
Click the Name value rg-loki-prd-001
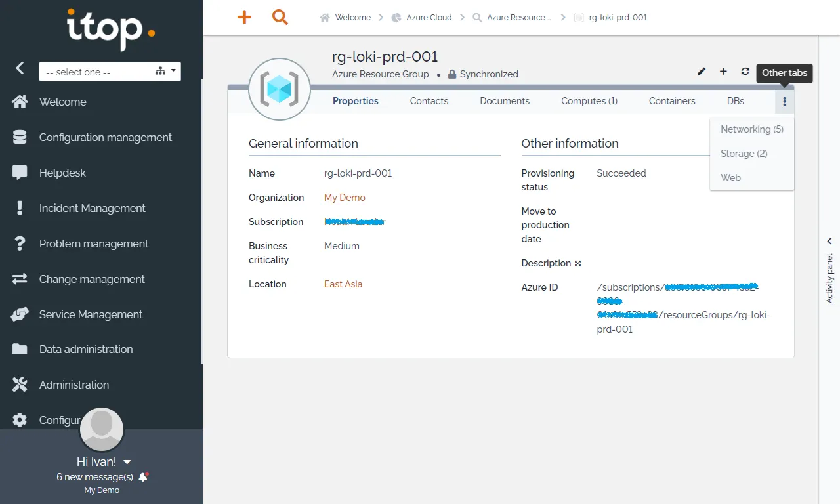click(x=358, y=173)
